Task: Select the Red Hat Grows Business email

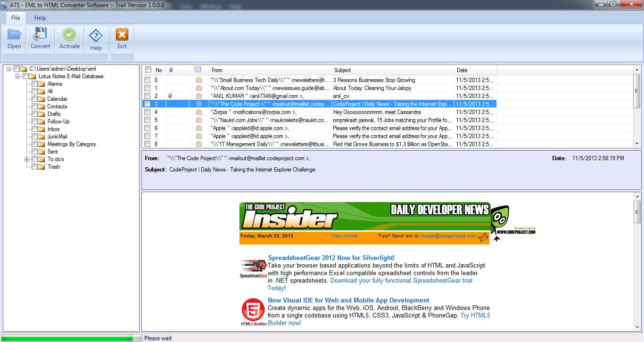Action: click(x=393, y=144)
